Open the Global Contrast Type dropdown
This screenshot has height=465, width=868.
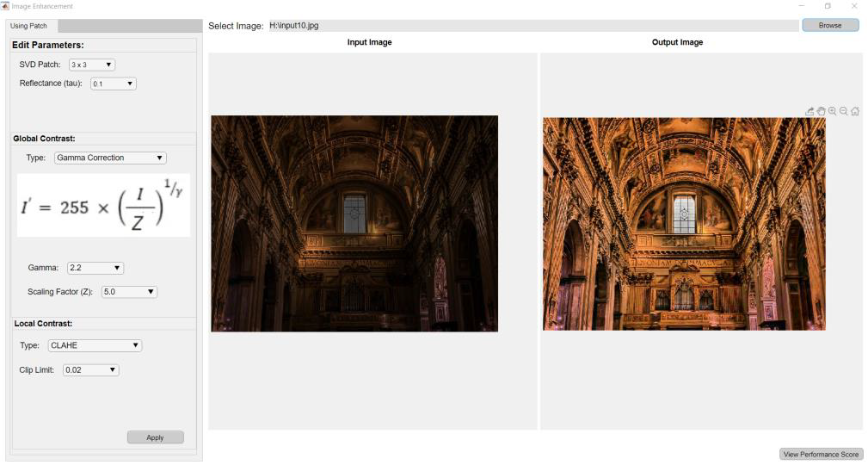110,158
